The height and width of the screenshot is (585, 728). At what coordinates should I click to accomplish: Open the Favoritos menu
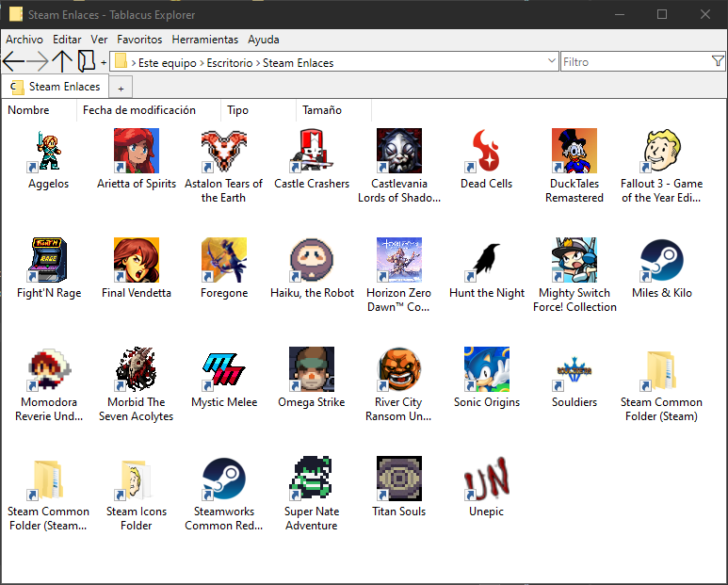pos(139,40)
